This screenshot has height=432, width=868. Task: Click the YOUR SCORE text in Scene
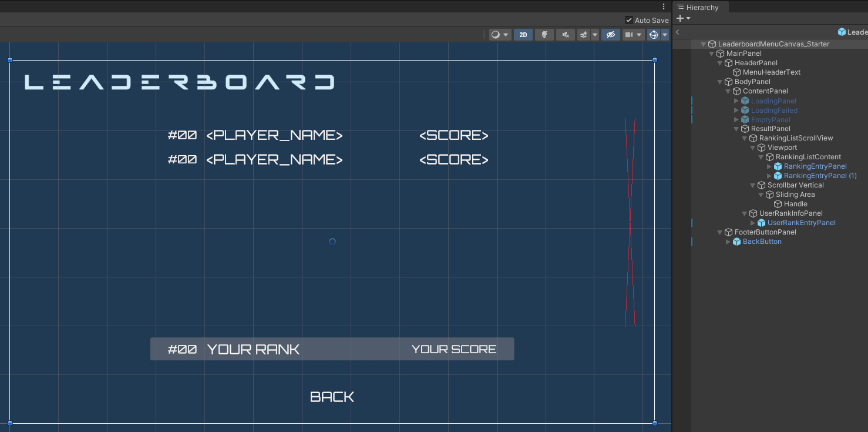point(454,349)
